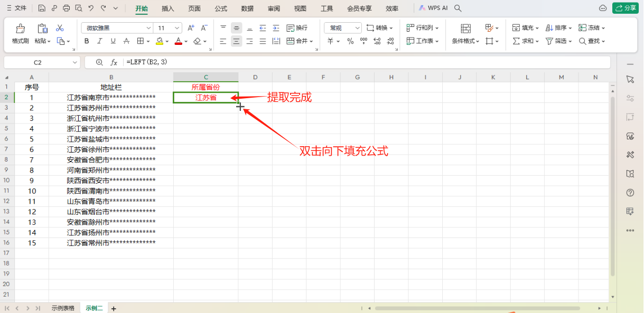This screenshot has width=644, height=313.
Task: Click the Redo arrow icon
Action: (103, 8)
